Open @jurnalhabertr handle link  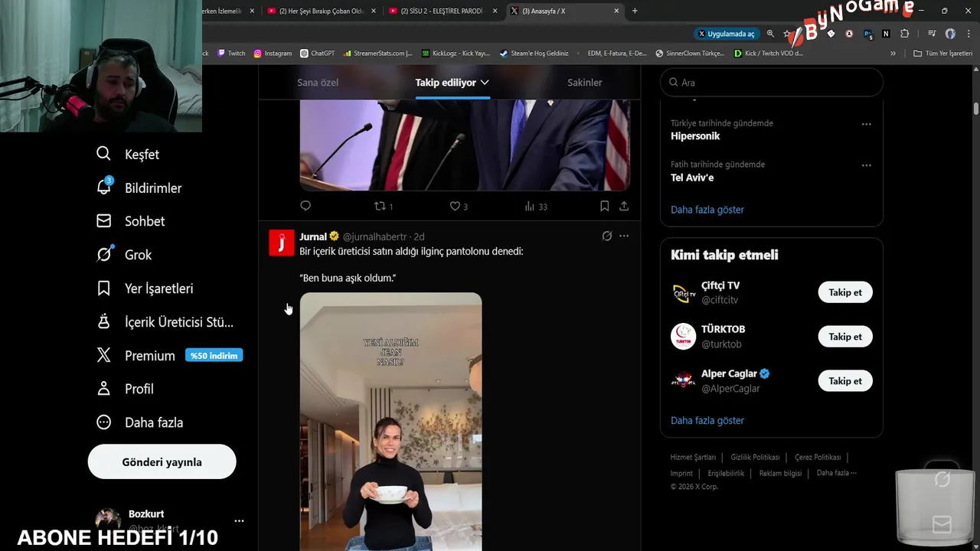click(374, 236)
